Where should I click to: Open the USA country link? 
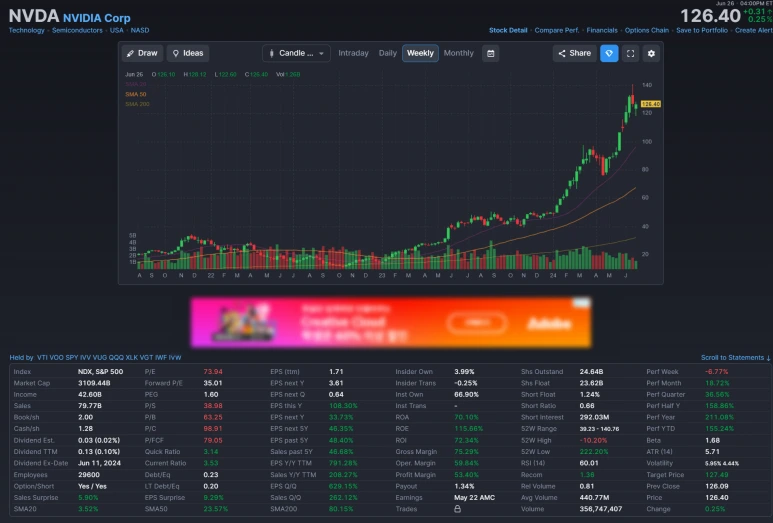tap(116, 31)
